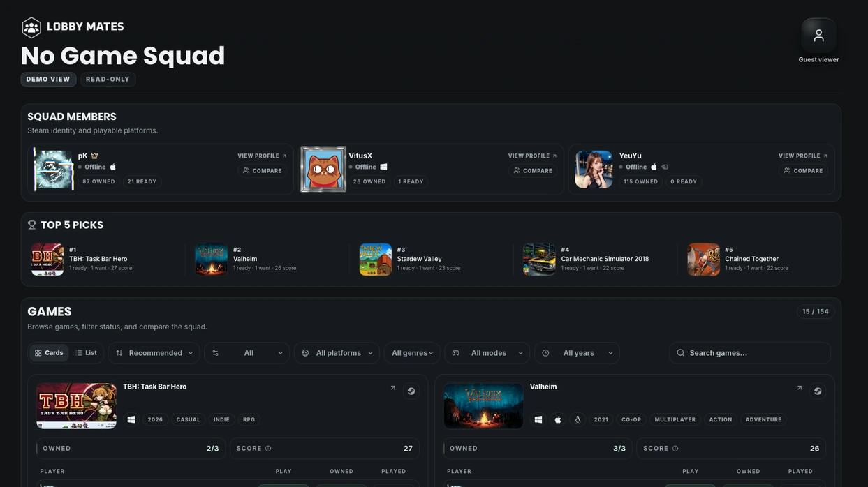Open Valheim card external link arrow
The height and width of the screenshot is (487, 868).
pos(800,388)
